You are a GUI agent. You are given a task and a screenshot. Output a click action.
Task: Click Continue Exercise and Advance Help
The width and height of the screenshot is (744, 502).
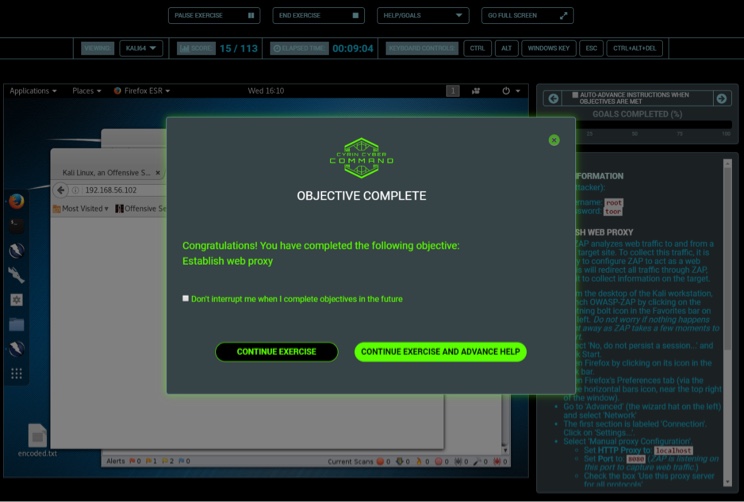[440, 352]
